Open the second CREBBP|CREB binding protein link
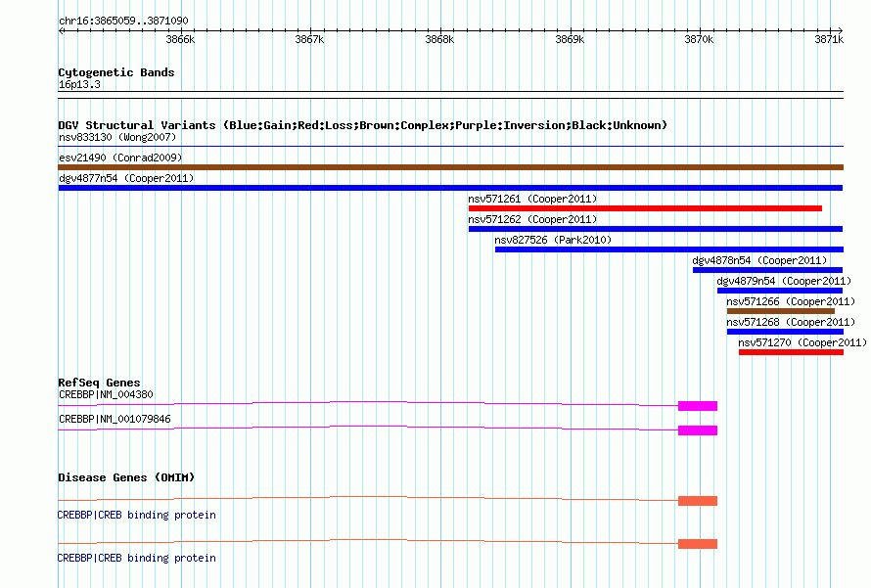Viewport: 871px width, 588px height. click(137, 558)
